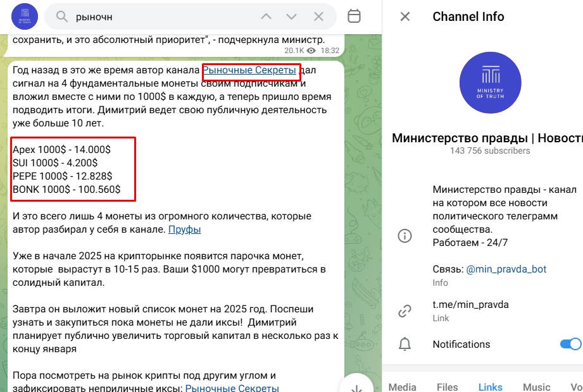Click the 'SUI 1000$ - 4.200$' line
Viewport: 583px width, 392px height.
[55, 163]
